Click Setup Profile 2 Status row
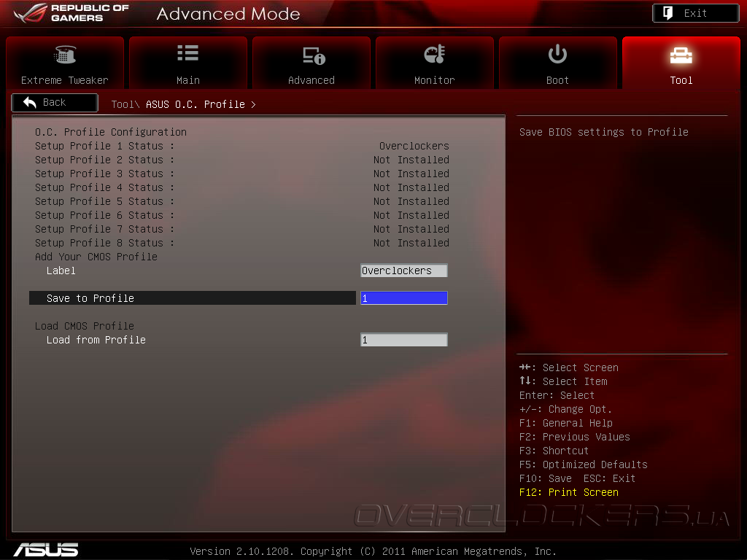The image size is (747, 560). 242,160
